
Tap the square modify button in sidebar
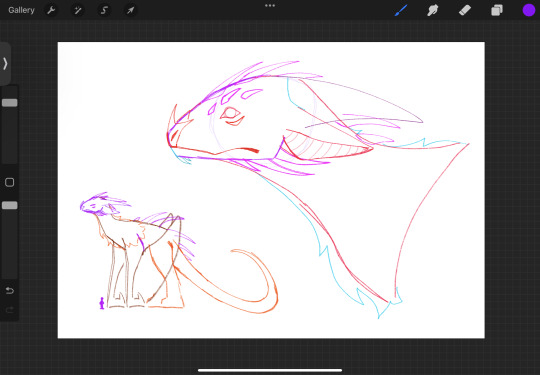click(x=10, y=182)
